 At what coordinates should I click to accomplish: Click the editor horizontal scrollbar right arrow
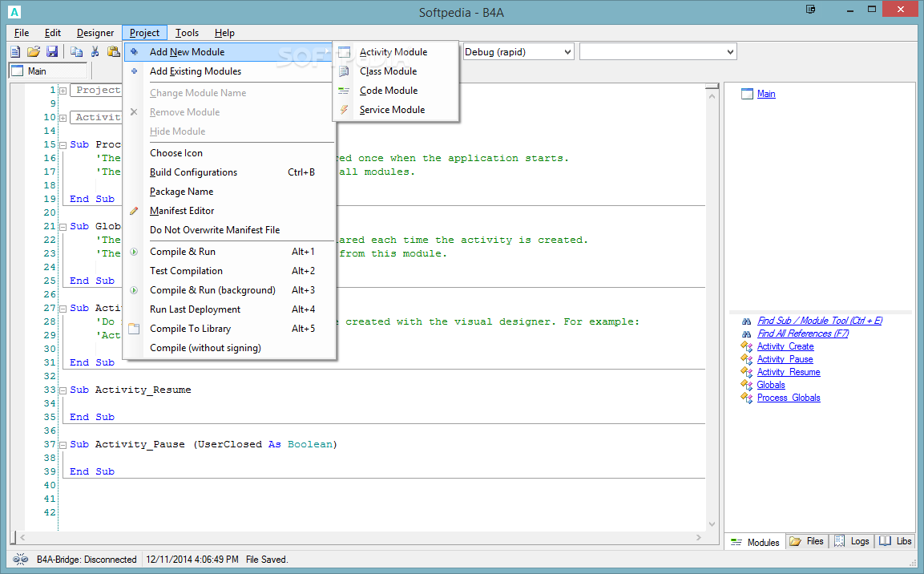(699, 537)
